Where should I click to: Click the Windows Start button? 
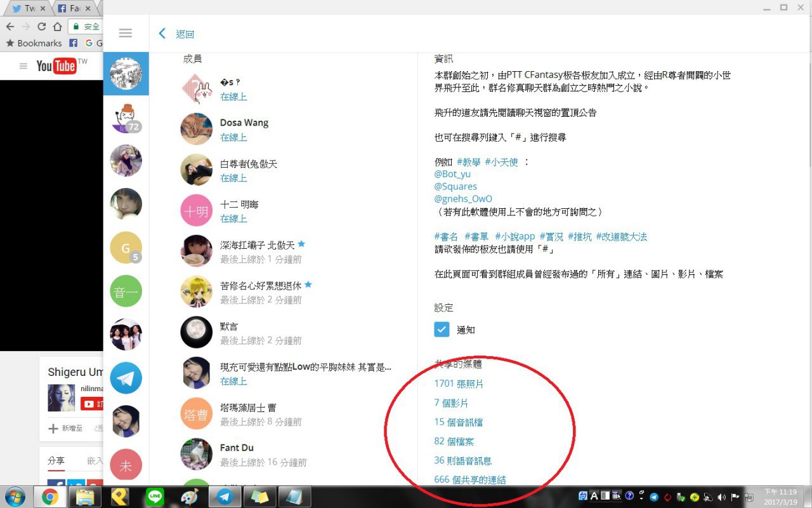[x=15, y=496]
